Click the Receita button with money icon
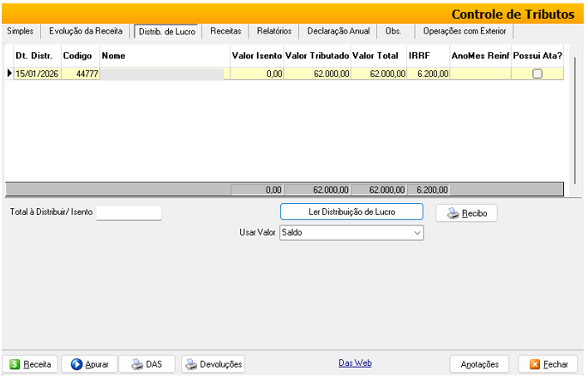The height and width of the screenshot is (377, 588). point(29,364)
